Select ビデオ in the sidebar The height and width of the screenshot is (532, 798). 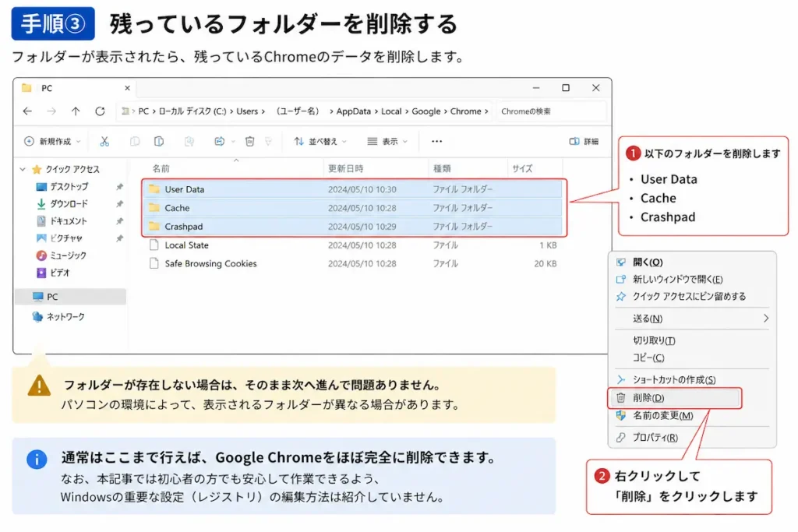(59, 273)
